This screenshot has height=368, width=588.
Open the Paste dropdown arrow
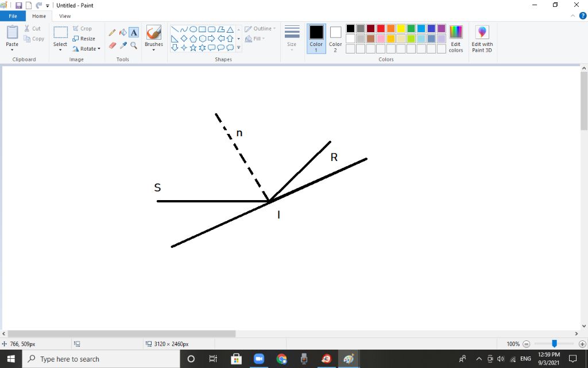(12, 50)
